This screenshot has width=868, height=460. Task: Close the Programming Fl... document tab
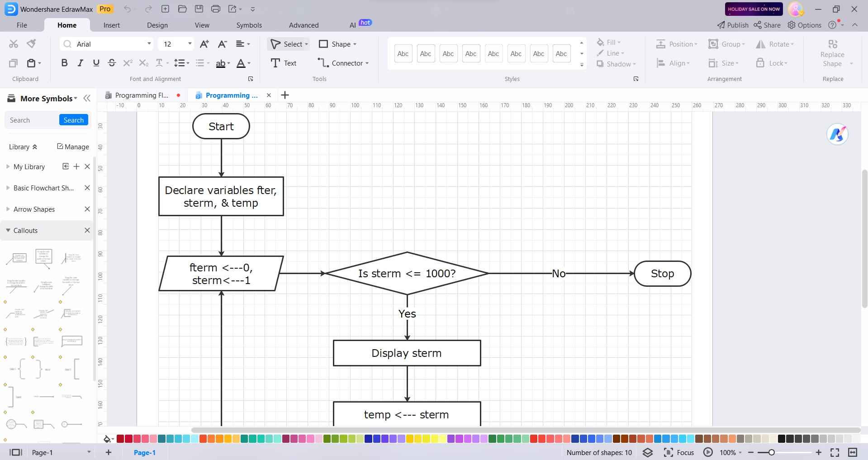coord(178,95)
